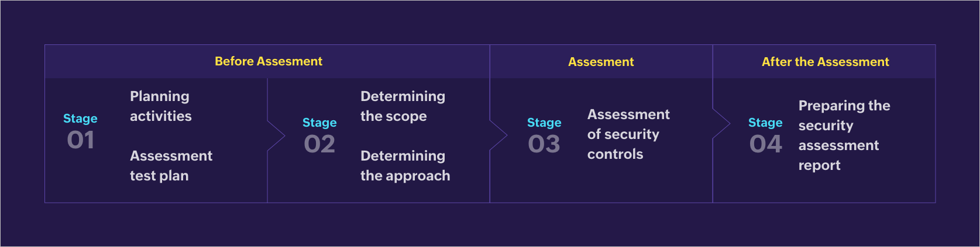The image size is (980, 247).
Task: Click the Stage 01 label
Action: pos(80,119)
